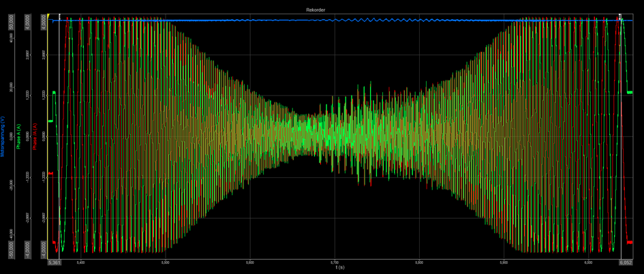Click the red trace end segment at right edge

(630, 243)
